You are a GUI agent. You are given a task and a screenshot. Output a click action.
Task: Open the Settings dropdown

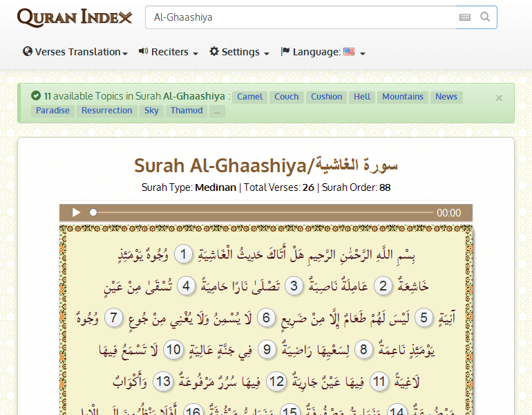click(239, 52)
